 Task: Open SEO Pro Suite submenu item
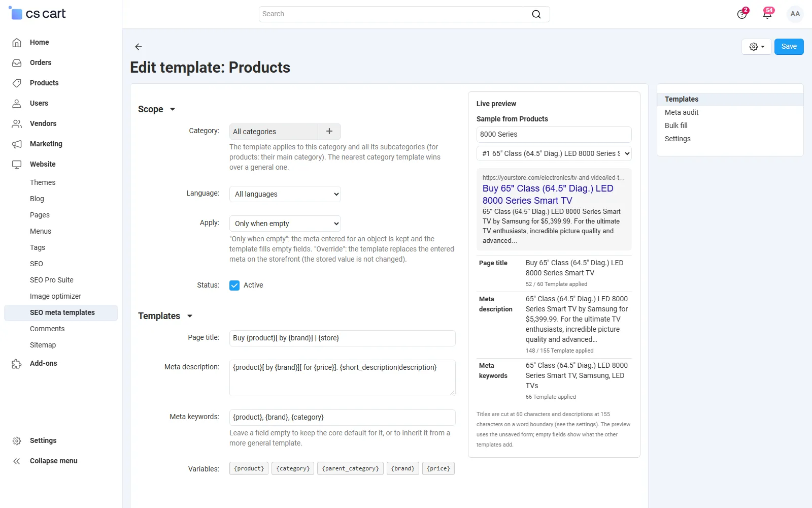coord(52,280)
